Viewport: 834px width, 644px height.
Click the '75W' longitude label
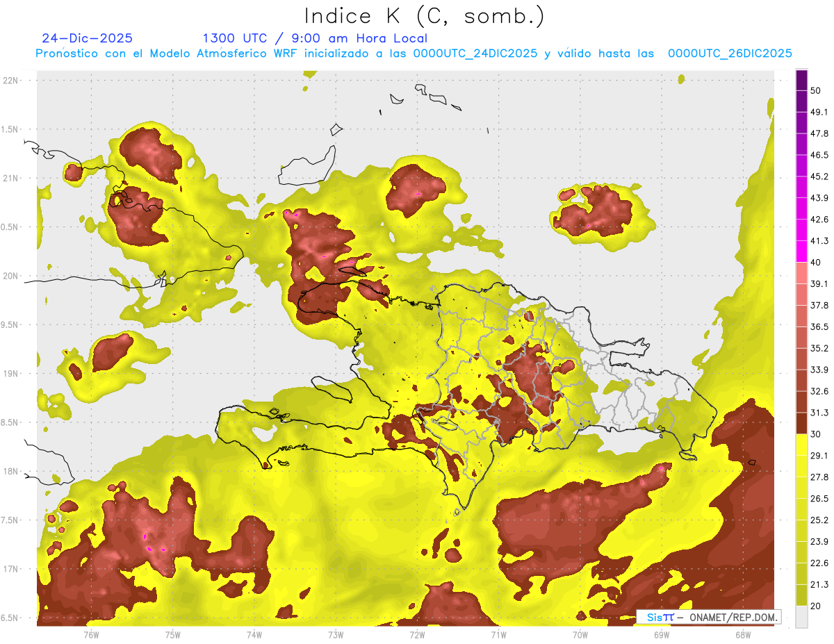173,634
